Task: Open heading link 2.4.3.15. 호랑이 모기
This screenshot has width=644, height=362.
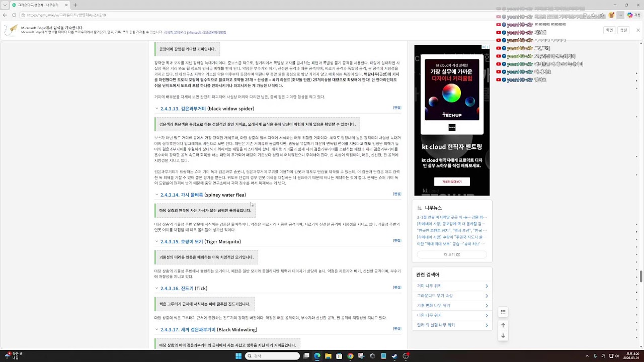Action: [182, 241]
